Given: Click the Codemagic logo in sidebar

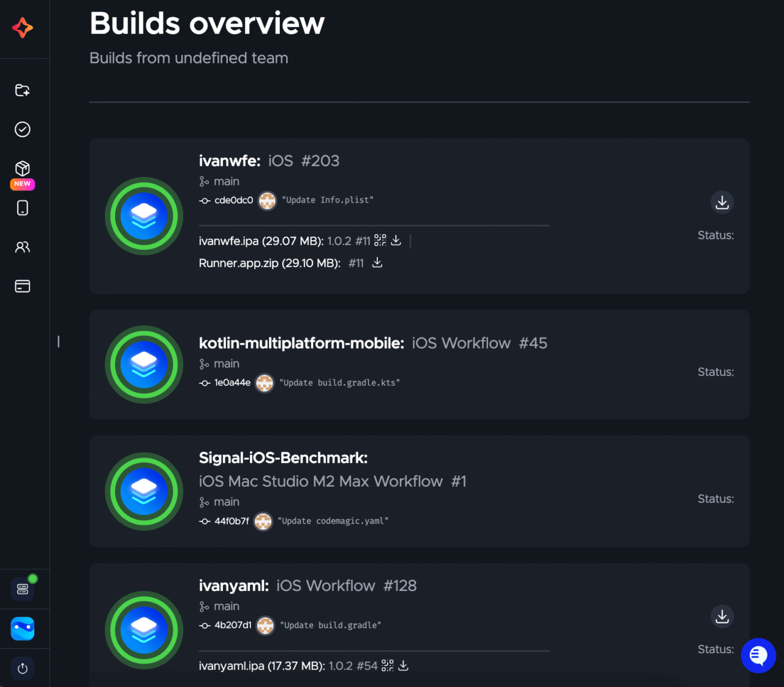Looking at the screenshot, I should point(23,28).
